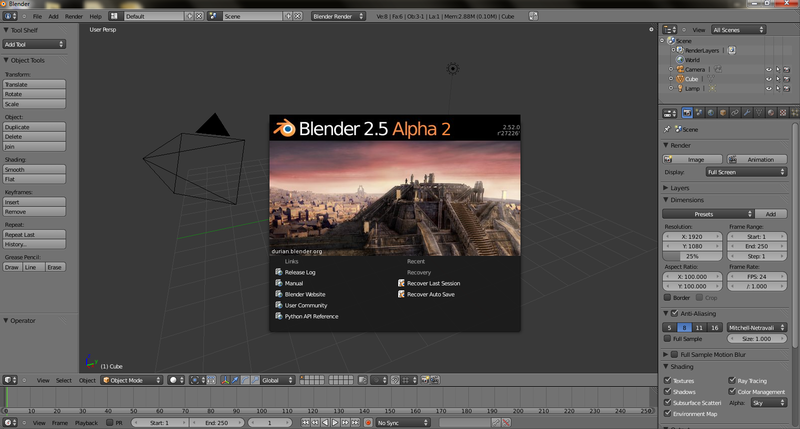
Task: Toggle the Cube selectability arrow icon
Action: pos(778,79)
